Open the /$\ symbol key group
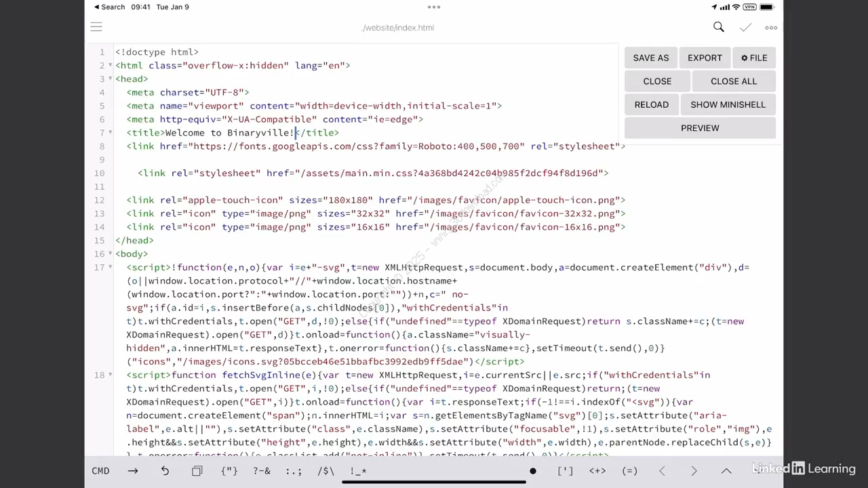 [x=326, y=471]
